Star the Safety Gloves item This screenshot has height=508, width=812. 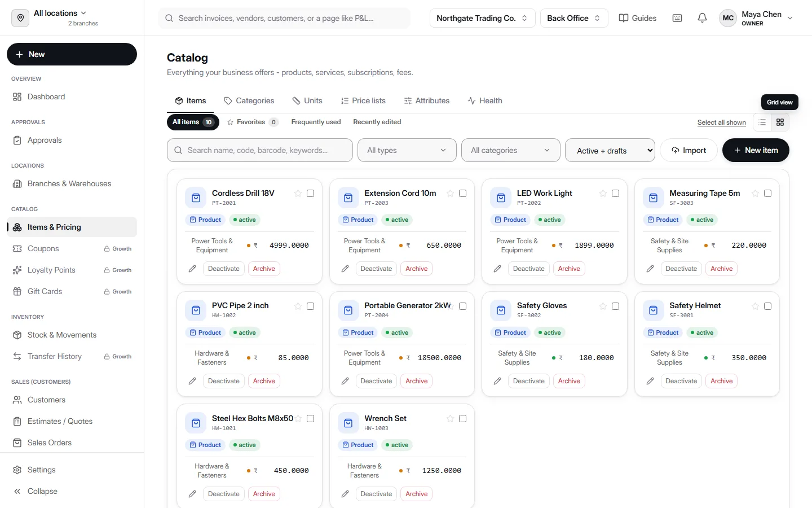point(603,306)
